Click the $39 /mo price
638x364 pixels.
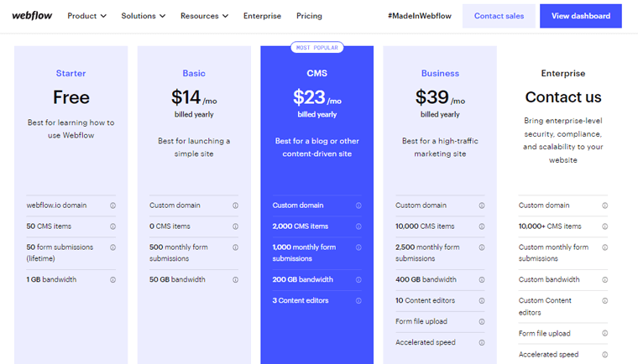coord(440,97)
